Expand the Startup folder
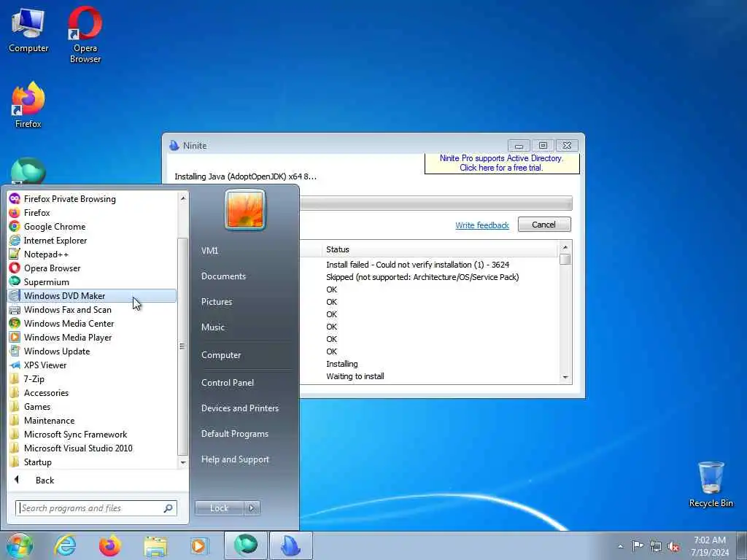This screenshot has width=747, height=560. [92, 462]
